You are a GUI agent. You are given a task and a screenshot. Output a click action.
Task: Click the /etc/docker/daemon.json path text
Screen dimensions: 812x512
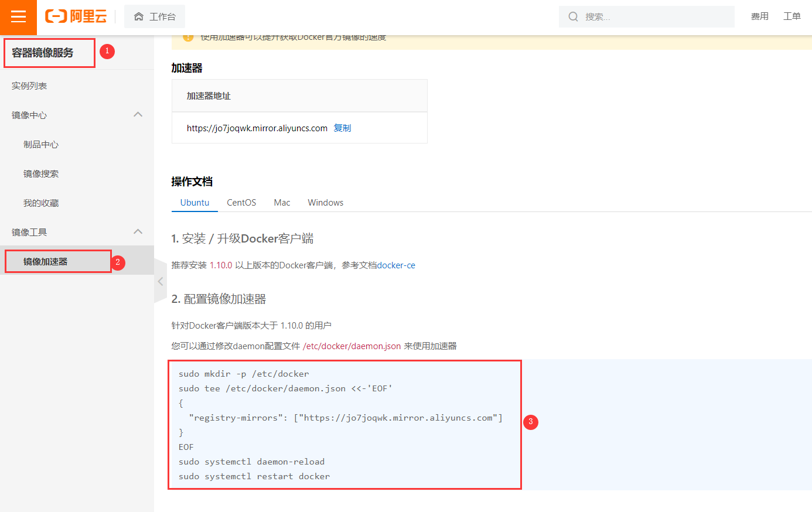(352, 346)
